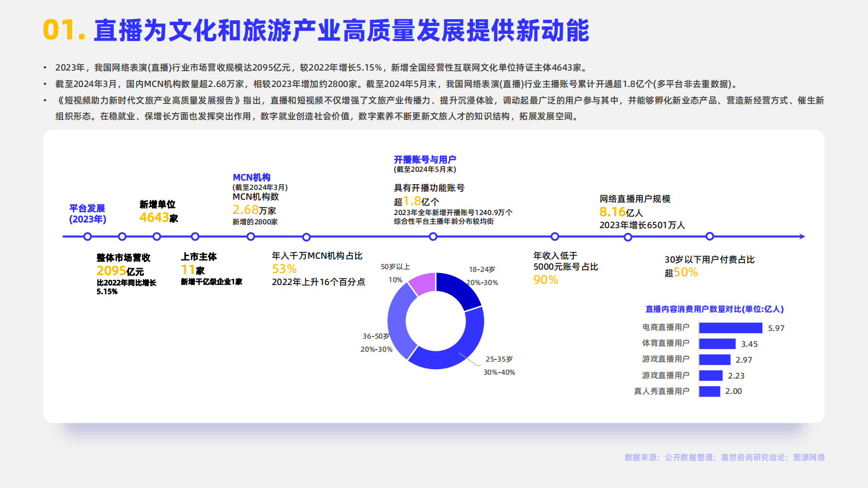The image size is (868, 488).
Task: Select the text 2023年全年新增开播账号1240.9万个
Action: tap(453, 213)
